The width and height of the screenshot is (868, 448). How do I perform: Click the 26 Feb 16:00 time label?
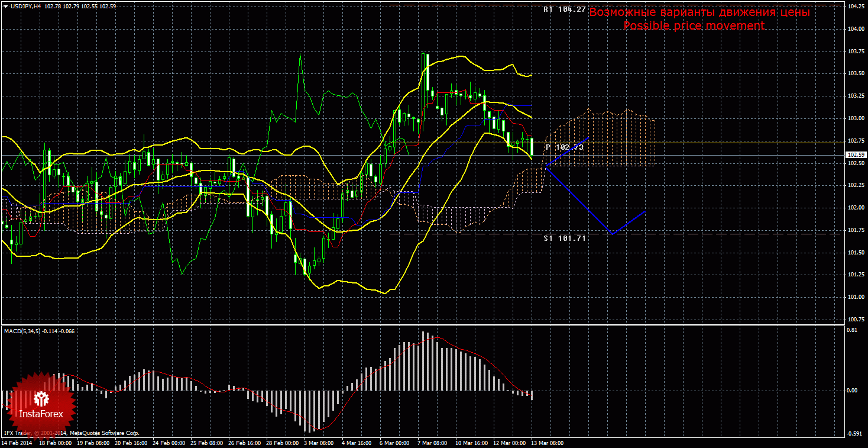pos(245,443)
